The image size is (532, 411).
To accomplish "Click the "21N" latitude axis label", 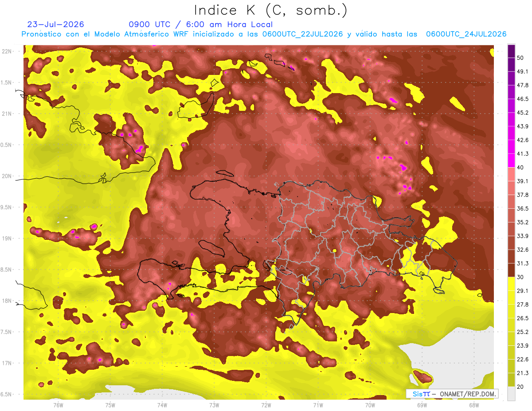I will [7, 114].
